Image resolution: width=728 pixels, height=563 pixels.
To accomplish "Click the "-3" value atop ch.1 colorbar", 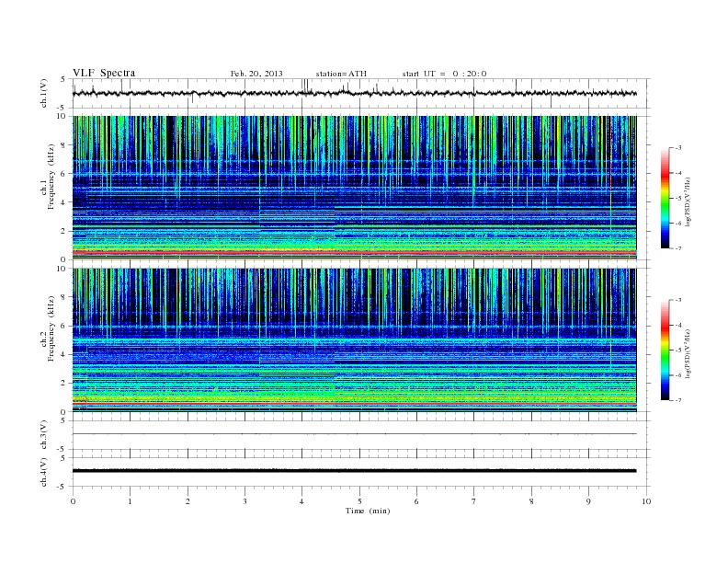I will pos(678,148).
